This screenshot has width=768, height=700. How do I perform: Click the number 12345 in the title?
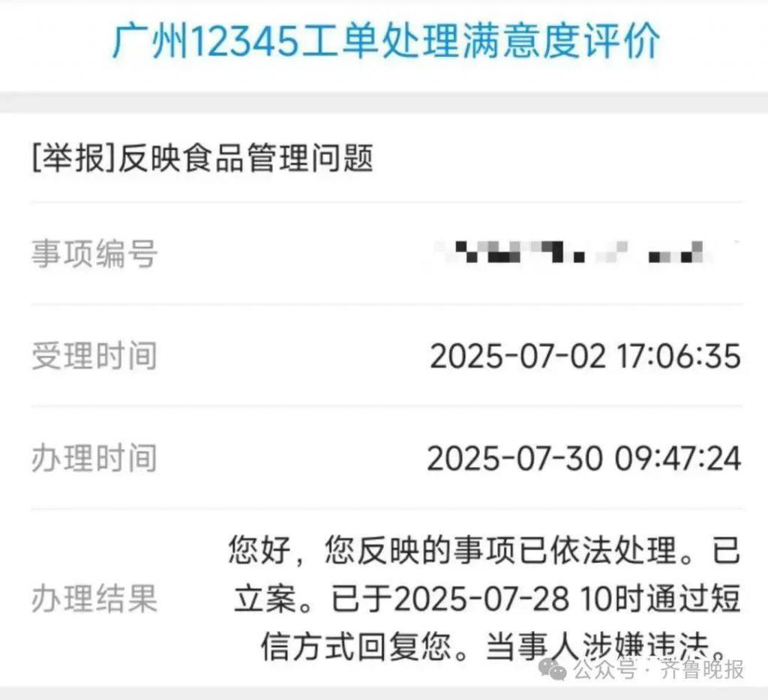click(245, 42)
